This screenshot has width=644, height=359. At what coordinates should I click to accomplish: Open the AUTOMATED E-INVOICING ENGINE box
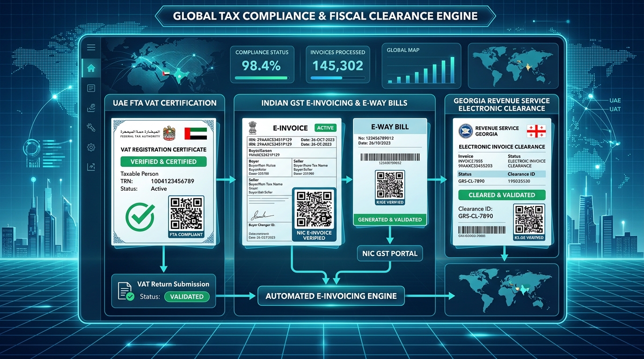pyautogui.click(x=331, y=296)
